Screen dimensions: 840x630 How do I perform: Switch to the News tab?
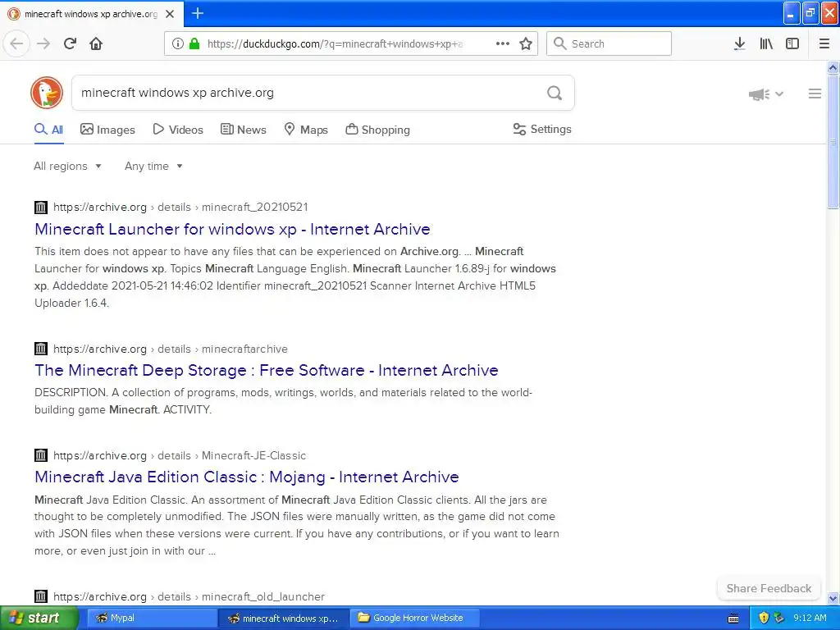coord(243,130)
